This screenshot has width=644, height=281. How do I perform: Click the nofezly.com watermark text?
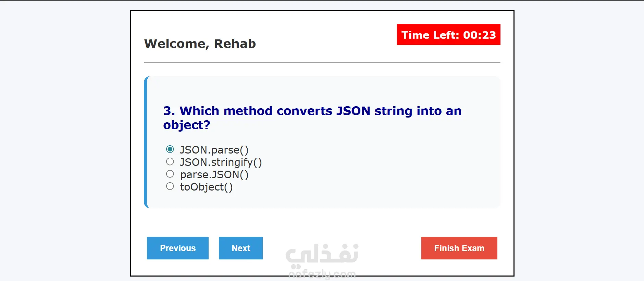(322, 274)
